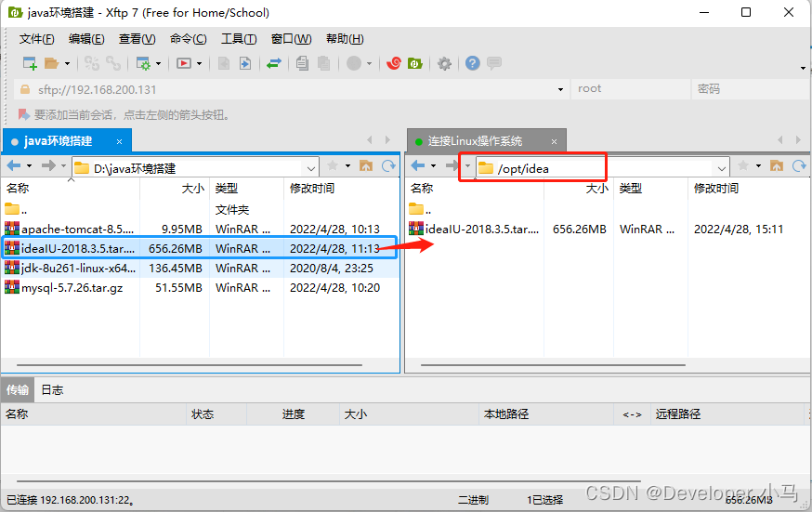Click the greyed left-arrow transfer icon
The height and width of the screenshot is (512, 812).
pos(224,63)
